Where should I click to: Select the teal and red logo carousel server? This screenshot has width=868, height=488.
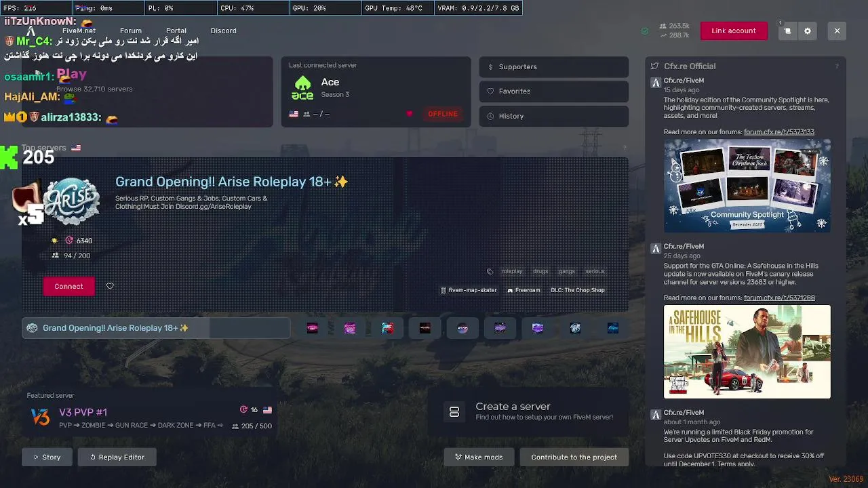[x=387, y=328]
